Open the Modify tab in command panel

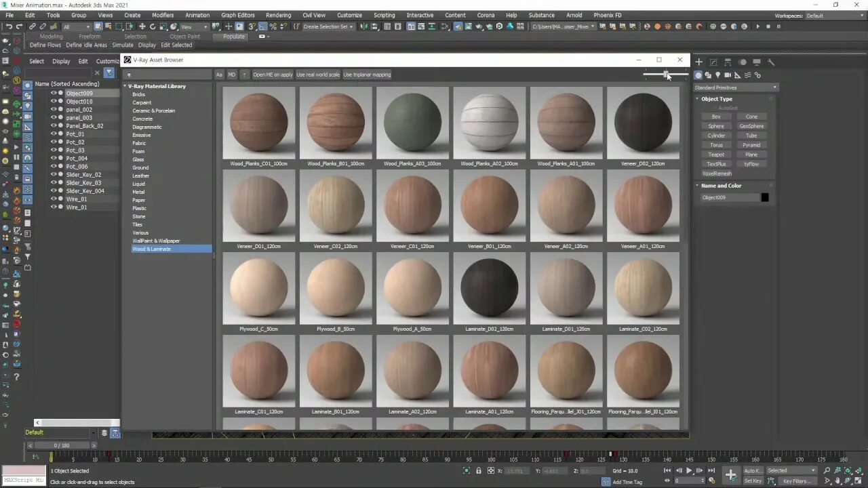(713, 62)
